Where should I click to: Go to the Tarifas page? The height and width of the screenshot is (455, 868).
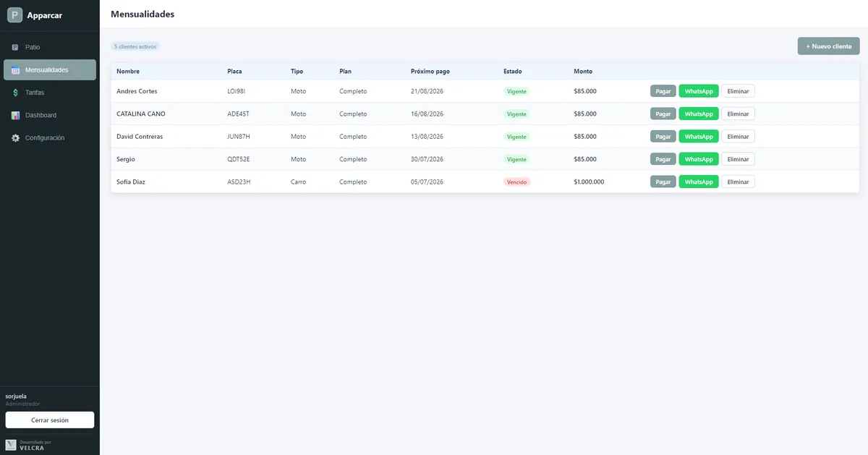(x=50, y=93)
